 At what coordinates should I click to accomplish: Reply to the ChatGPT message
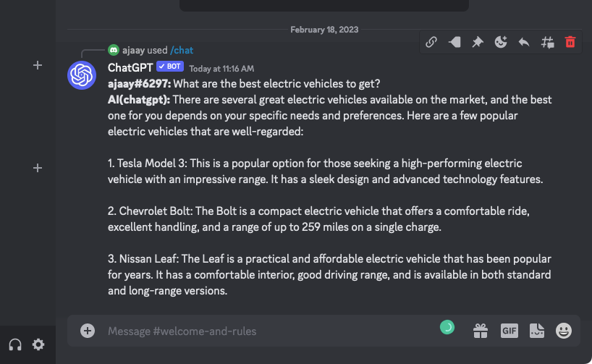(524, 42)
